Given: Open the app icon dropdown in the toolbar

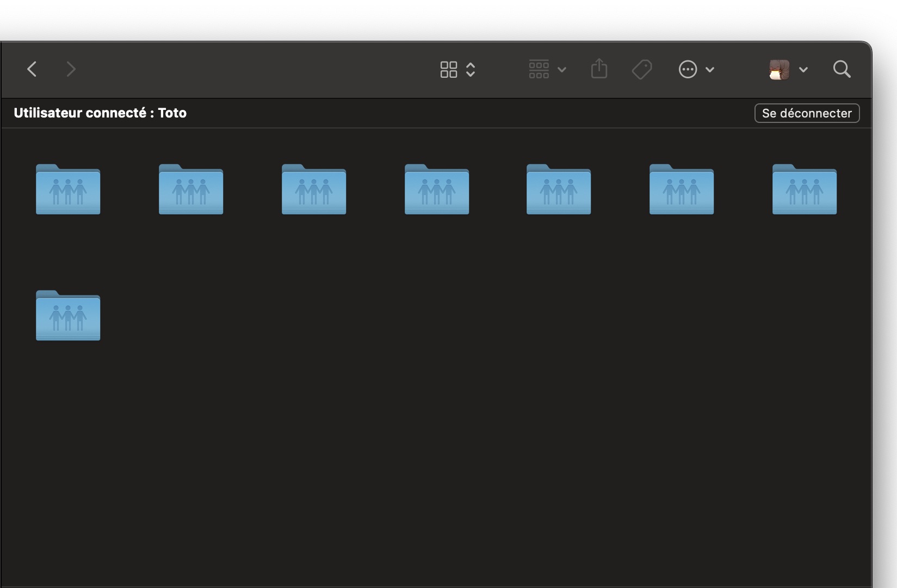Looking at the screenshot, I should pyautogui.click(x=788, y=70).
